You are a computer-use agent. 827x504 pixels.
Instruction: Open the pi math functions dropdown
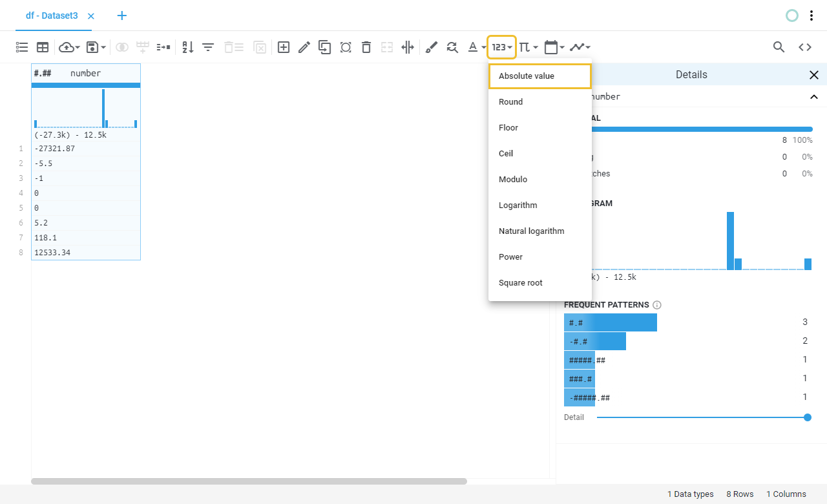pyautogui.click(x=529, y=47)
